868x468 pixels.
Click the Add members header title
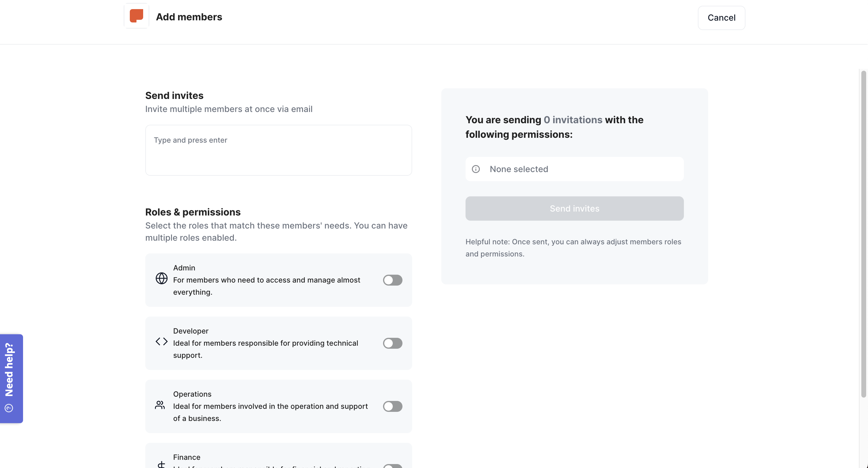tap(189, 17)
